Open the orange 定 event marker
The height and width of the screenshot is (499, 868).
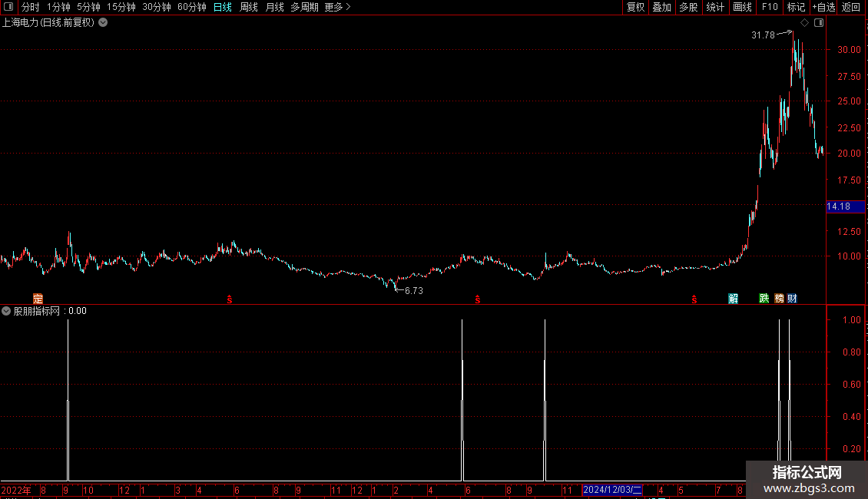(38, 299)
